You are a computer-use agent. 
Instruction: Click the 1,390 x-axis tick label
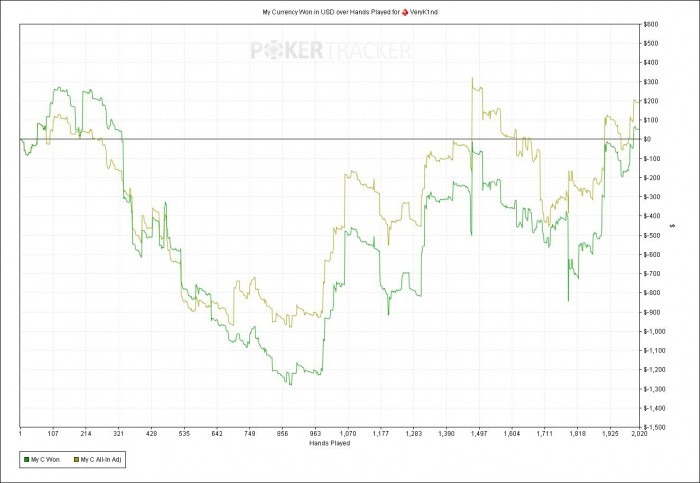pyautogui.click(x=446, y=433)
